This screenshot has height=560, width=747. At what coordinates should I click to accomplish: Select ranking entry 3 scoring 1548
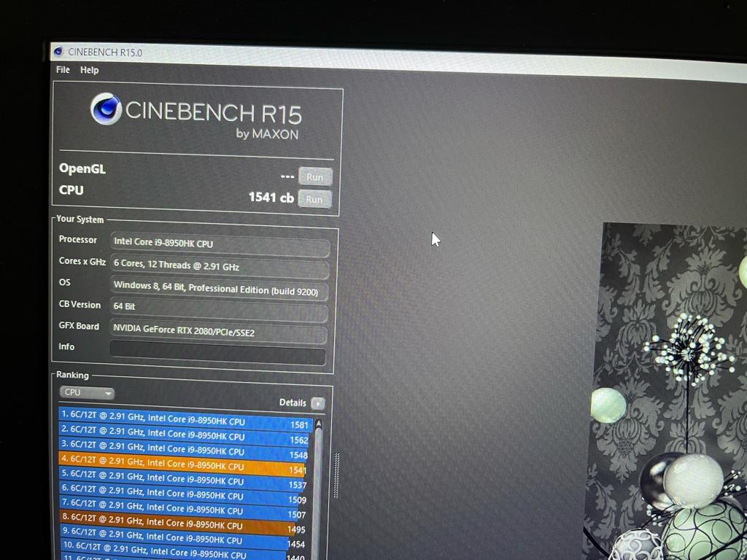tap(185, 449)
